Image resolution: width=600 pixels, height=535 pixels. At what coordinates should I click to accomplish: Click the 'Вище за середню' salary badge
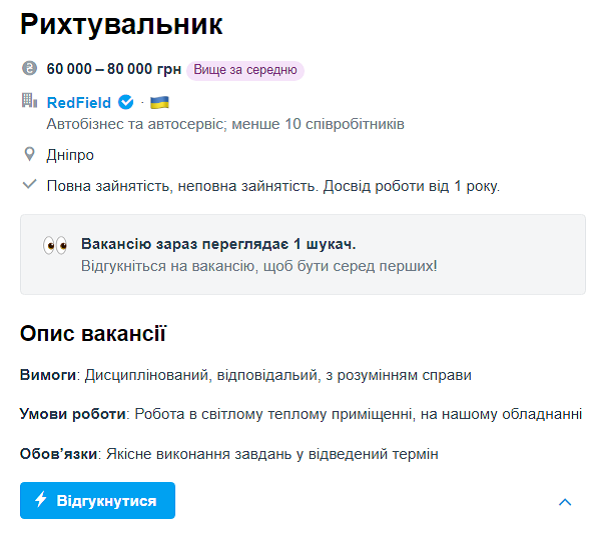pos(245,70)
